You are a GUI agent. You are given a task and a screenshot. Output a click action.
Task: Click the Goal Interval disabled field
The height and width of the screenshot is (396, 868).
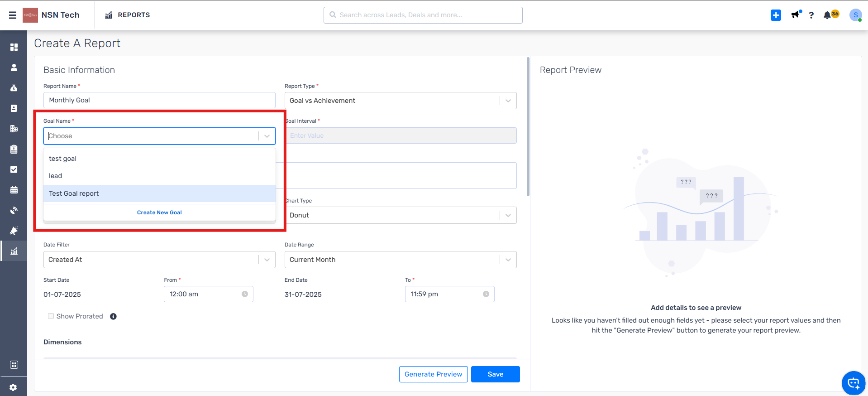(x=401, y=135)
